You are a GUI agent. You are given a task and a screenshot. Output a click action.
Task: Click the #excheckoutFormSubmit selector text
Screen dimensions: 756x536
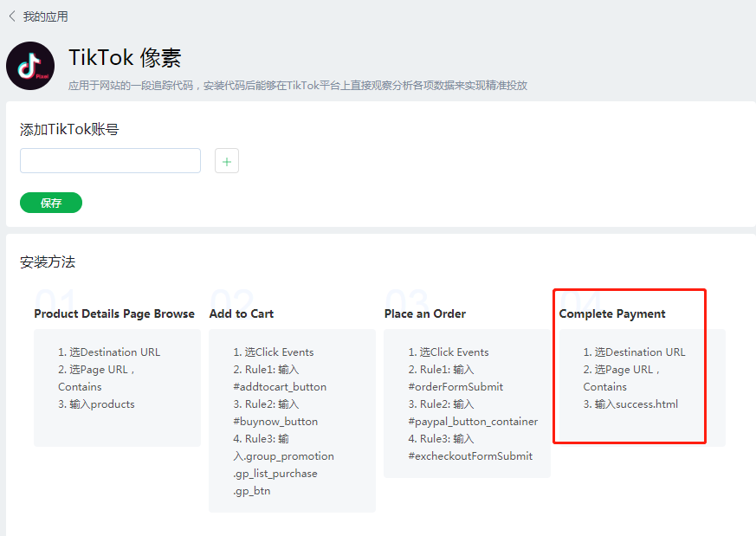click(x=470, y=456)
